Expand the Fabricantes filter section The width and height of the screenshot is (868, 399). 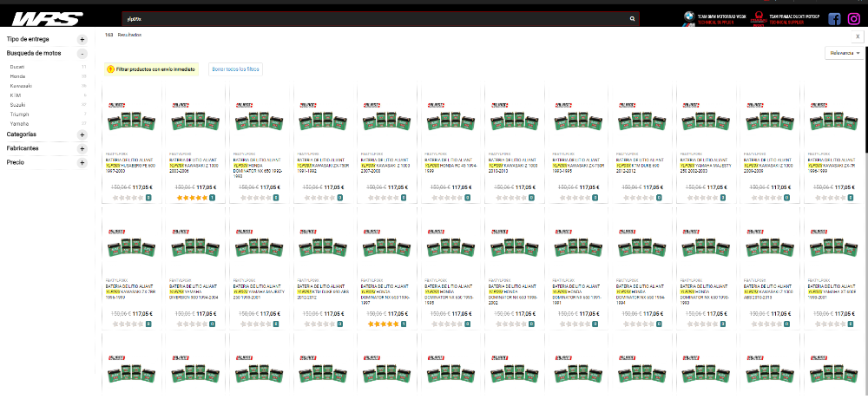click(82, 149)
